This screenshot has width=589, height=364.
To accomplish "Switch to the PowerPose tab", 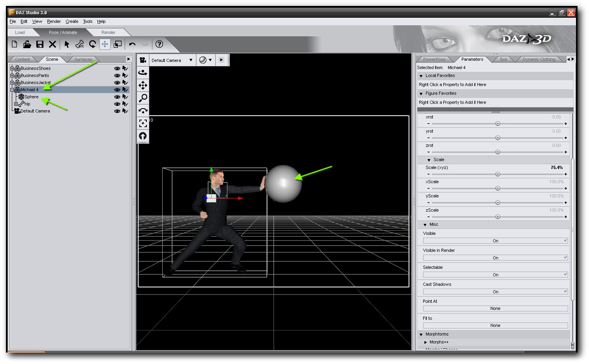I will tap(434, 59).
